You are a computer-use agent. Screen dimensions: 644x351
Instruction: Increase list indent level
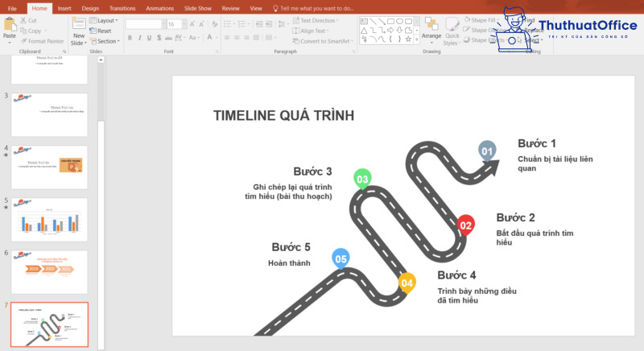[269, 24]
